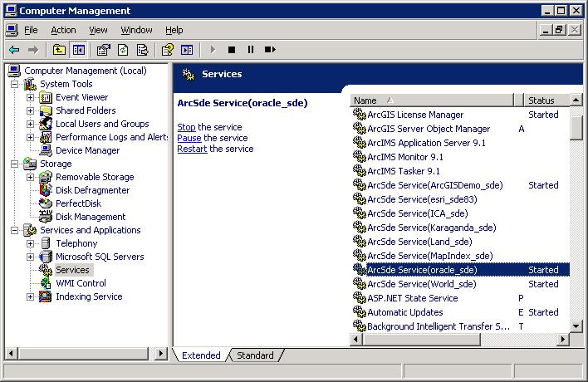Switch to the Standard tab

255,355
